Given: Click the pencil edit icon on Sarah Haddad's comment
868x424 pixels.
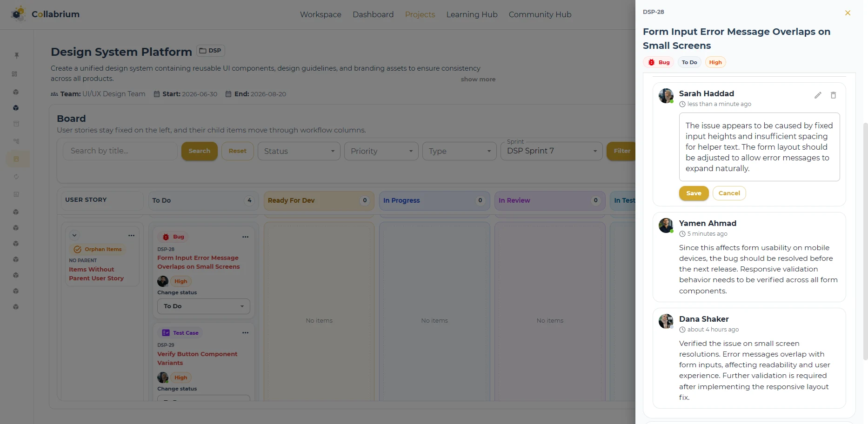Looking at the screenshot, I should [818, 95].
